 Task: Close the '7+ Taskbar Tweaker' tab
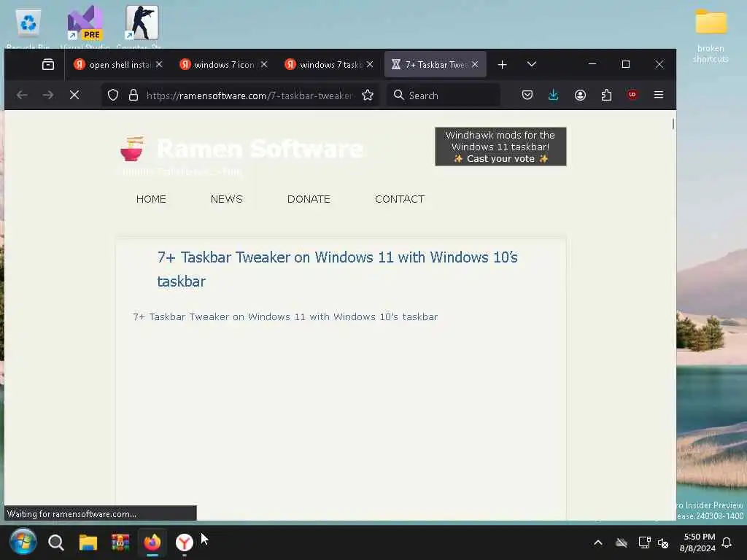pyautogui.click(x=475, y=64)
